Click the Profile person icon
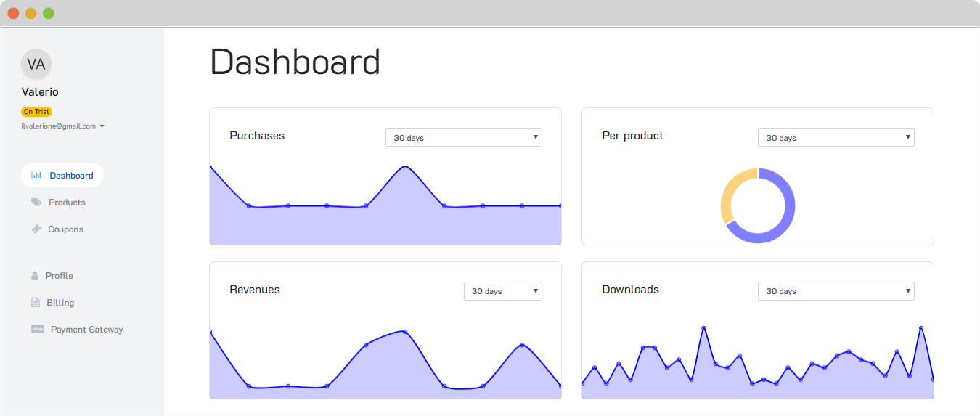 coord(35,276)
